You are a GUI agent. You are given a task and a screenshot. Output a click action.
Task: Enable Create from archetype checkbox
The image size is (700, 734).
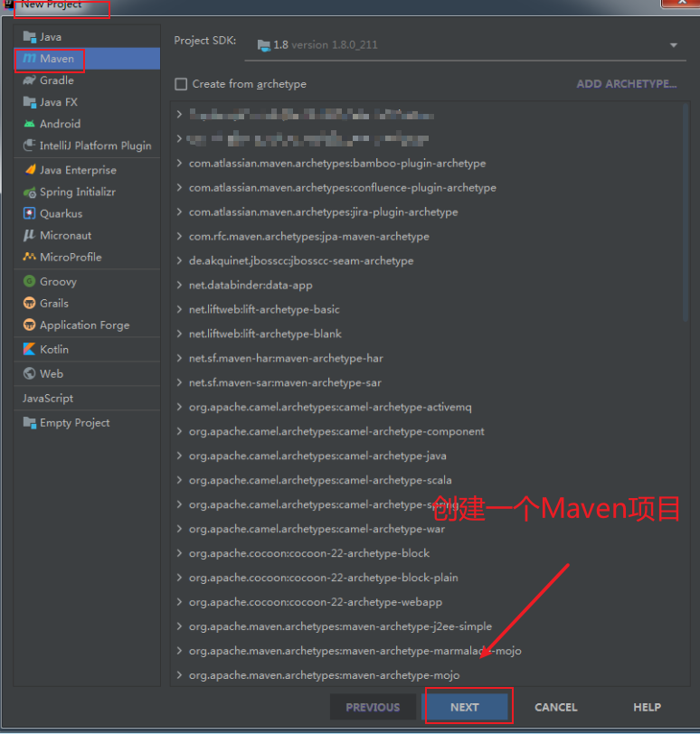(x=181, y=84)
